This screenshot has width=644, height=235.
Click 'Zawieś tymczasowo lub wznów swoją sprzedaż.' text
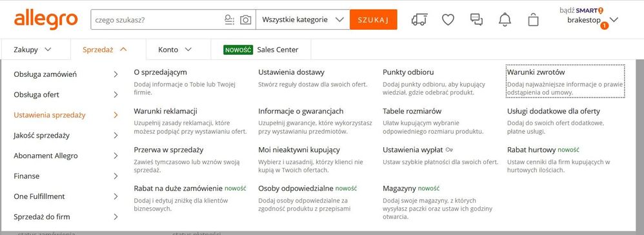pyautogui.click(x=187, y=166)
